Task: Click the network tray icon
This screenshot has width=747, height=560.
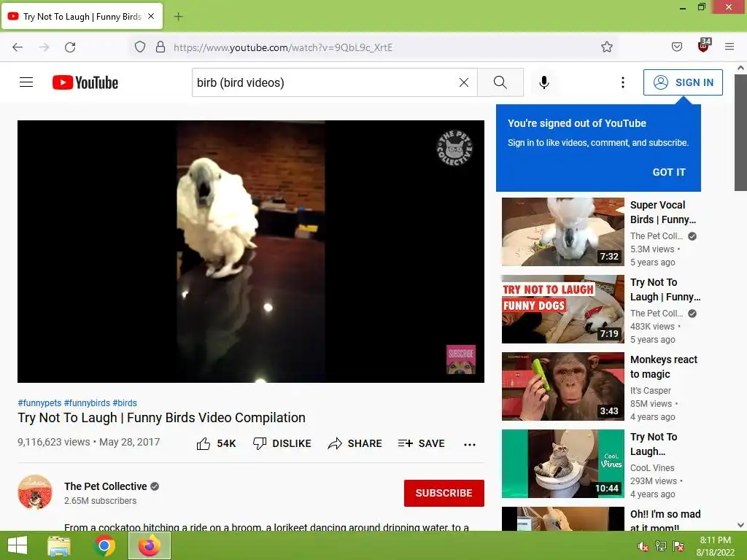Action: 661,546
